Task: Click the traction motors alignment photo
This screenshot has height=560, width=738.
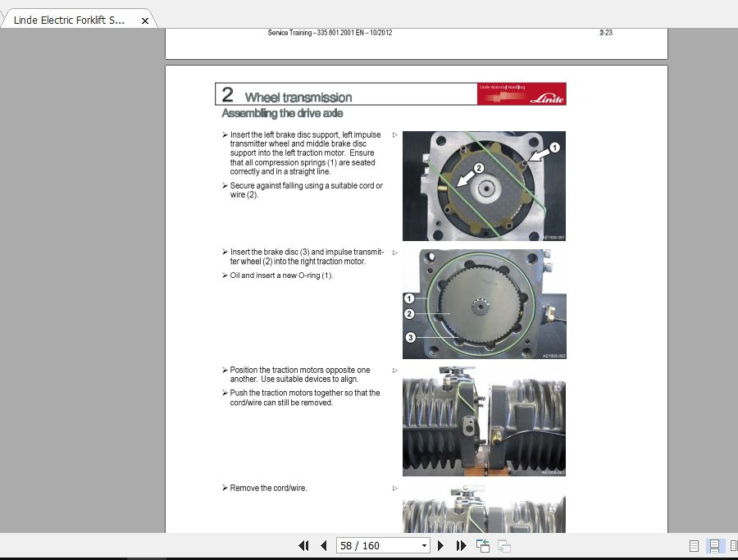Action: pyautogui.click(x=484, y=421)
